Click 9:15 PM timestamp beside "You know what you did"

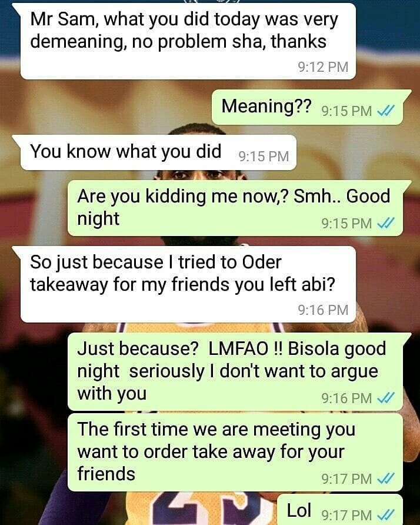tap(264, 156)
